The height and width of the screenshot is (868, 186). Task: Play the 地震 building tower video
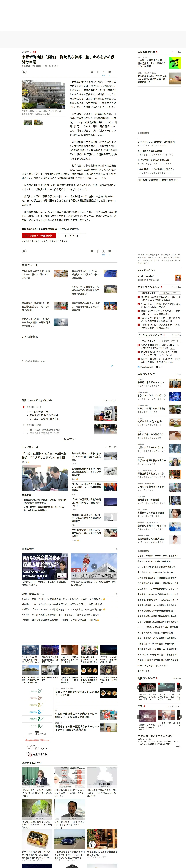94,566
